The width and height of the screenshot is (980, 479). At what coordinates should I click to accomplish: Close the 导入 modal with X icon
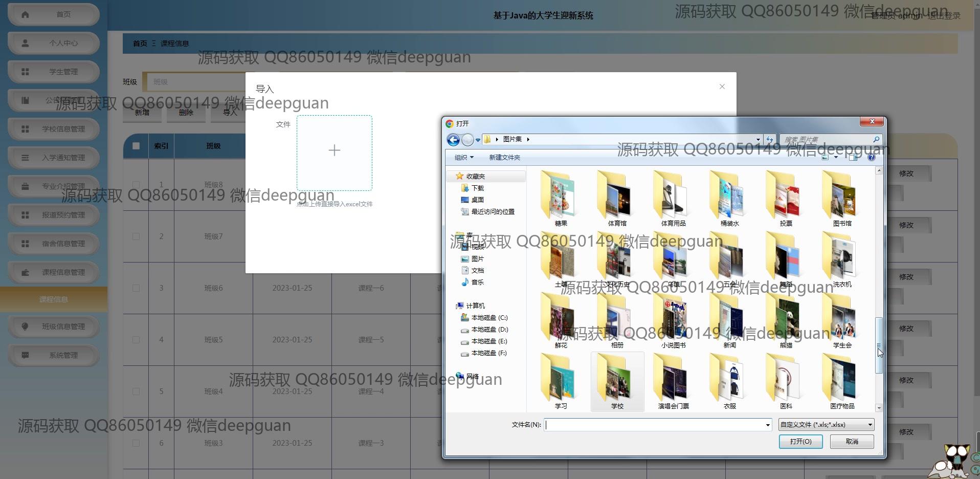click(x=722, y=87)
